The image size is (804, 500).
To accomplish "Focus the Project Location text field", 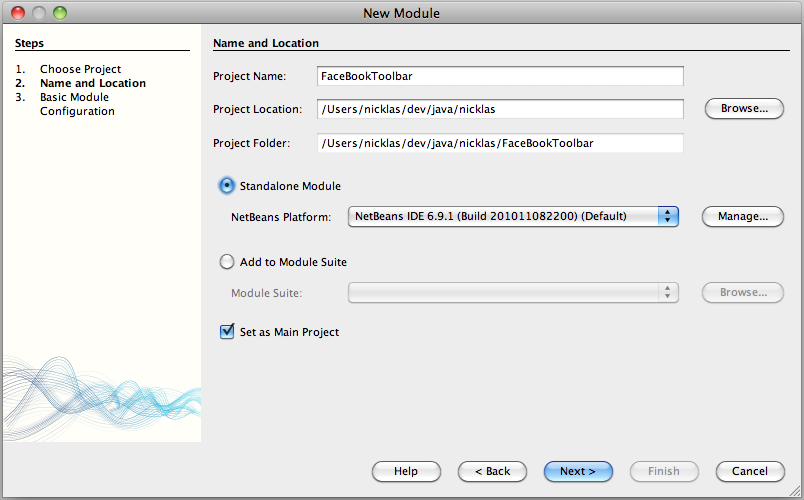I will point(500,109).
